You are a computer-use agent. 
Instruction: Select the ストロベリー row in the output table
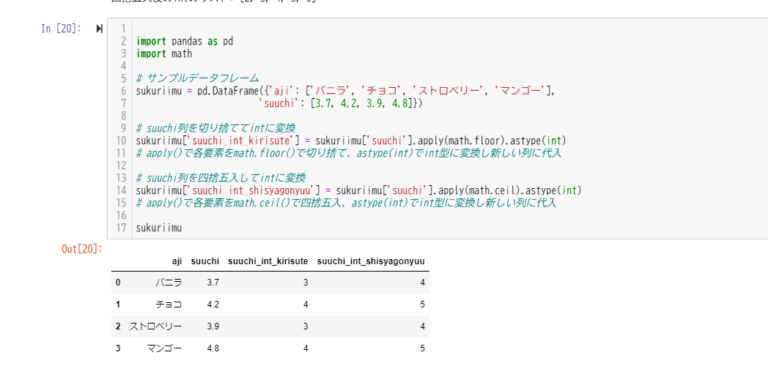270,327
